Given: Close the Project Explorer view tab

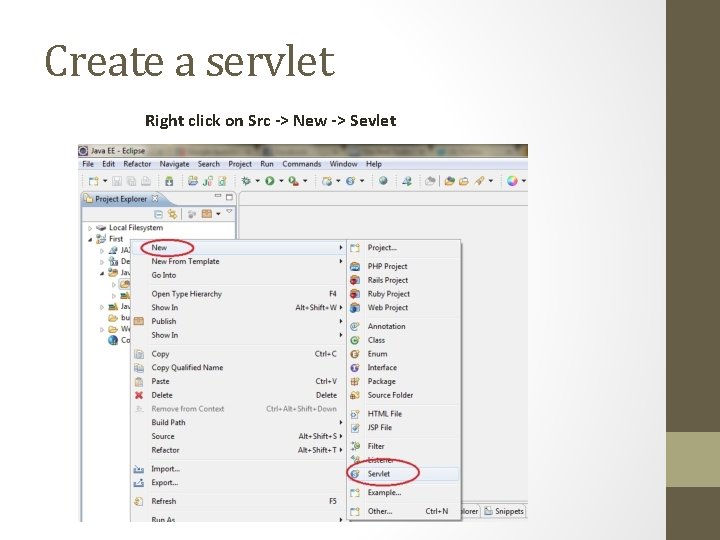Looking at the screenshot, I should (155, 198).
